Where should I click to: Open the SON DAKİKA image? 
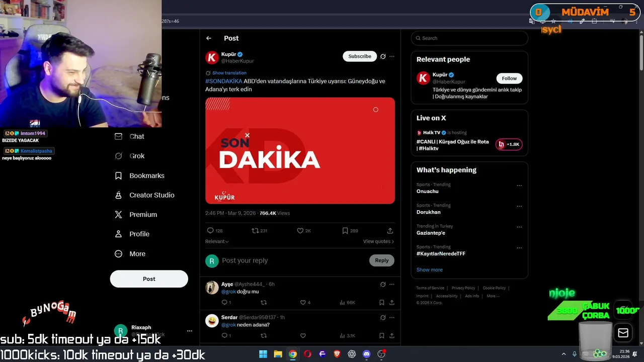[x=300, y=151]
